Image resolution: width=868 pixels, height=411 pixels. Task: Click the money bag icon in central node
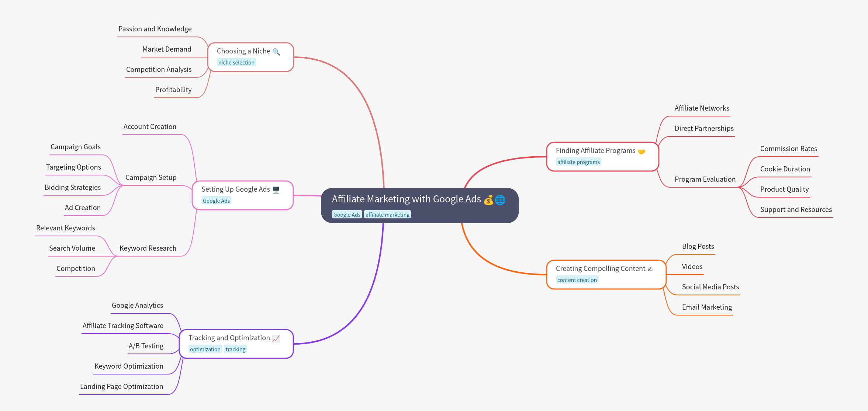[x=488, y=200]
